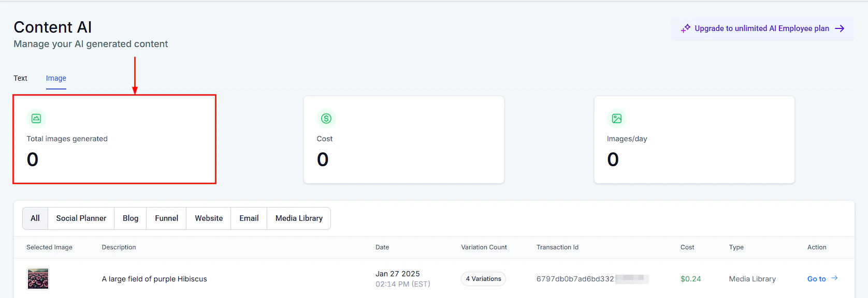
Task: Click the Variation Count column header
Action: pos(484,247)
